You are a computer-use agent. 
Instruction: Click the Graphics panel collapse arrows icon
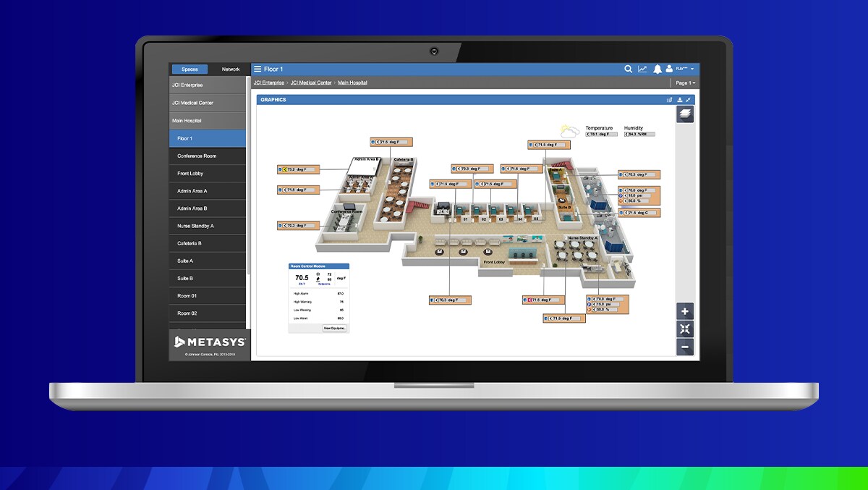[689, 100]
